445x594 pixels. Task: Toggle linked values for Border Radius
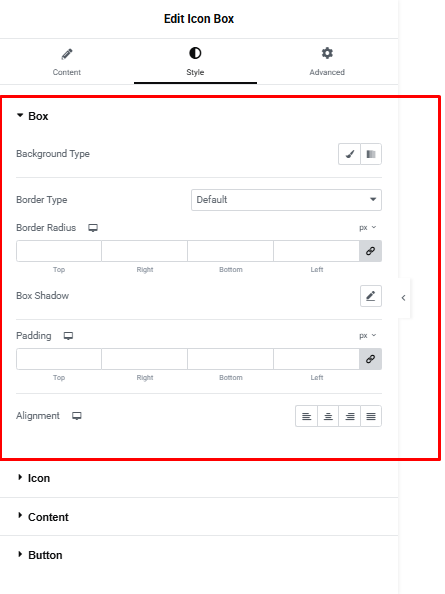pyautogui.click(x=370, y=251)
